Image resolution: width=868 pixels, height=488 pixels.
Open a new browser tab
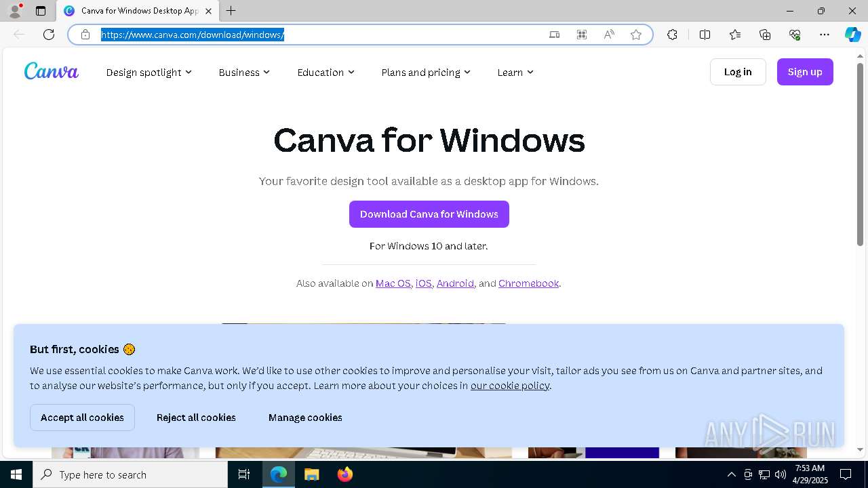pyautogui.click(x=231, y=11)
